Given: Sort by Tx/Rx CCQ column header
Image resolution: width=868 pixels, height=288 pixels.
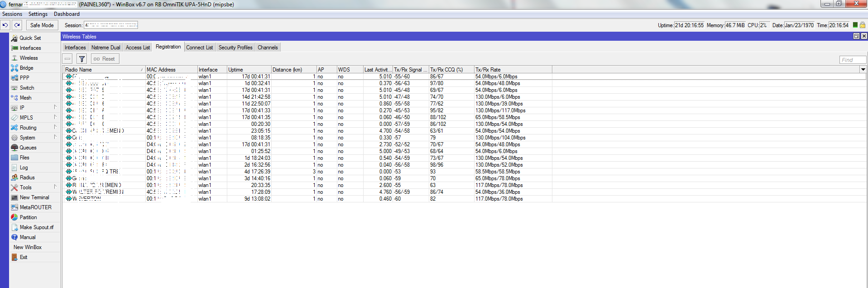Looking at the screenshot, I should [451, 70].
